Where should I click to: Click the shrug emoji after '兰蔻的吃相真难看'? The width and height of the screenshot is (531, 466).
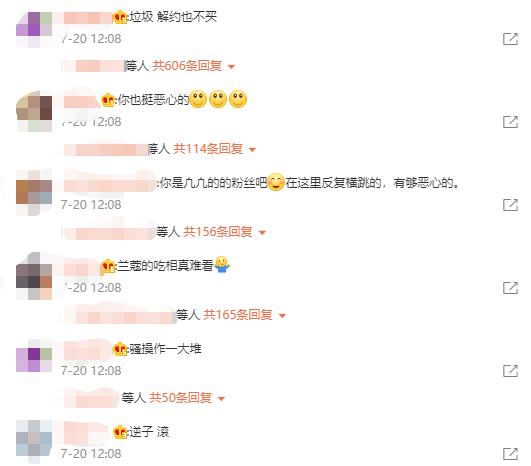click(222, 264)
